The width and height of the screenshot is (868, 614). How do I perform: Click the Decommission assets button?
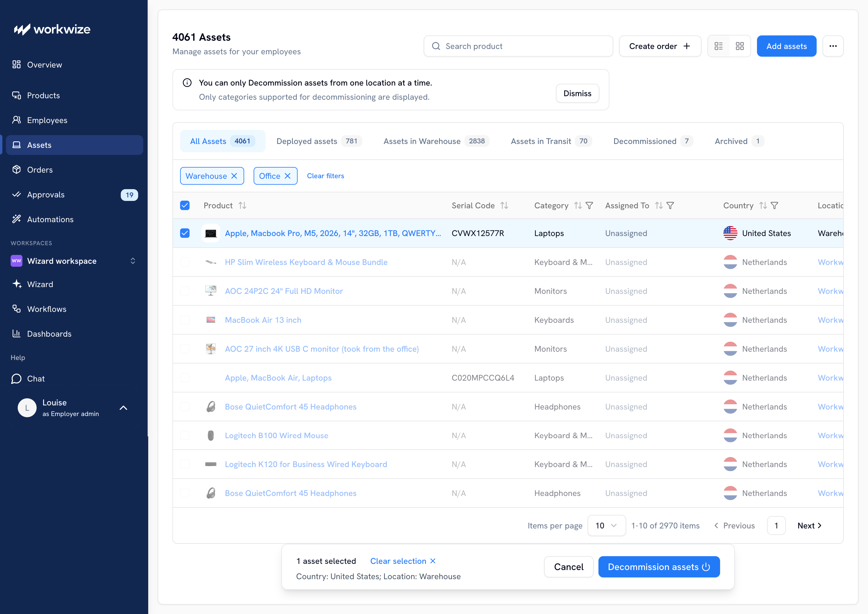[659, 567]
